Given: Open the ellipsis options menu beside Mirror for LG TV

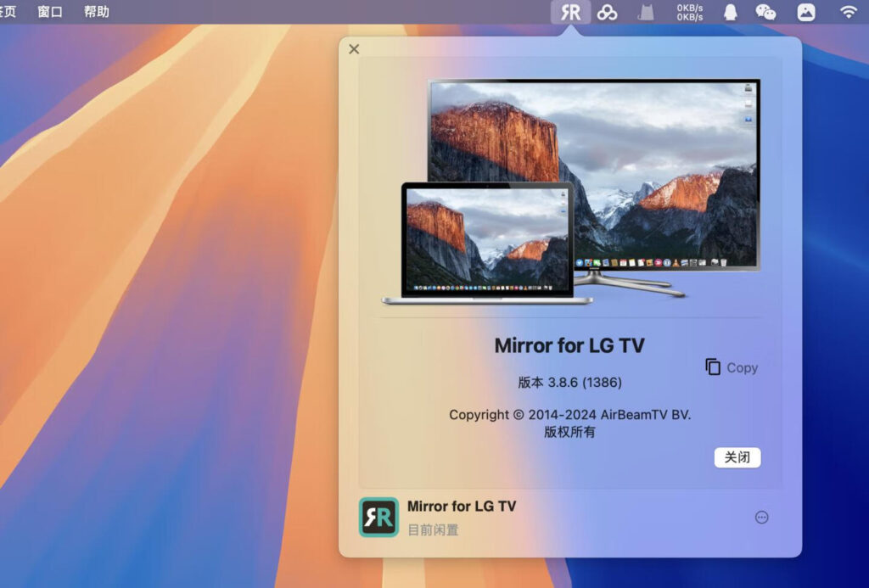Looking at the screenshot, I should coord(761,516).
